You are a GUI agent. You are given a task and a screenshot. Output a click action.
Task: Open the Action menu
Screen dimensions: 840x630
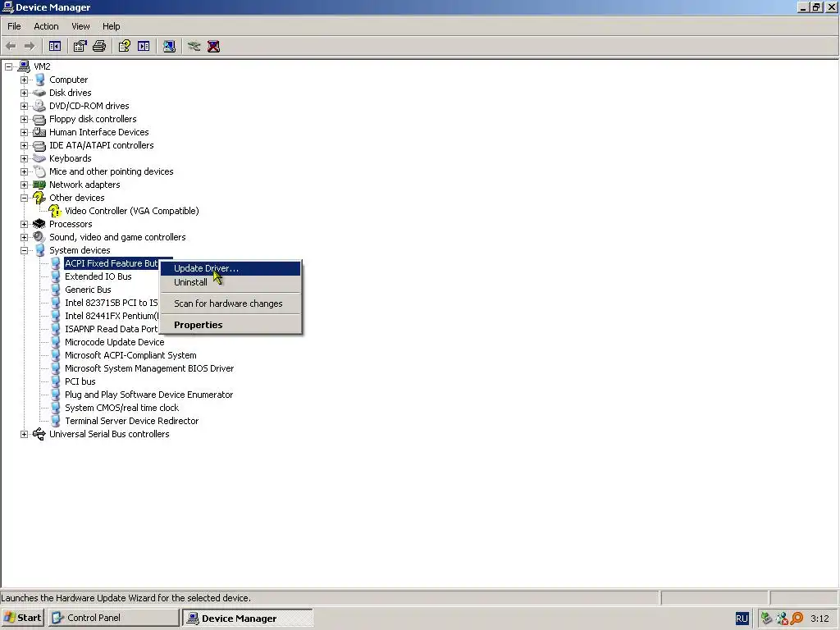46,26
